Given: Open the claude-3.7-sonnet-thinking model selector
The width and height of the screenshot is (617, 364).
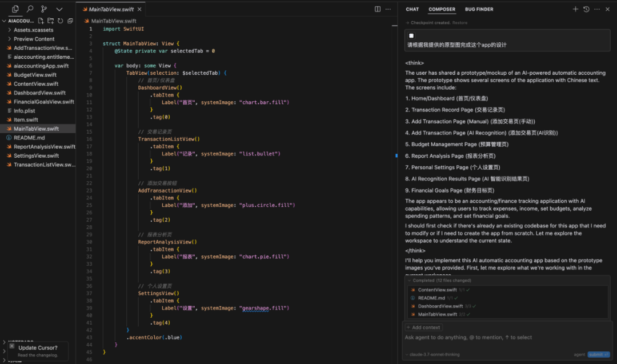Looking at the screenshot, I should pos(434,354).
